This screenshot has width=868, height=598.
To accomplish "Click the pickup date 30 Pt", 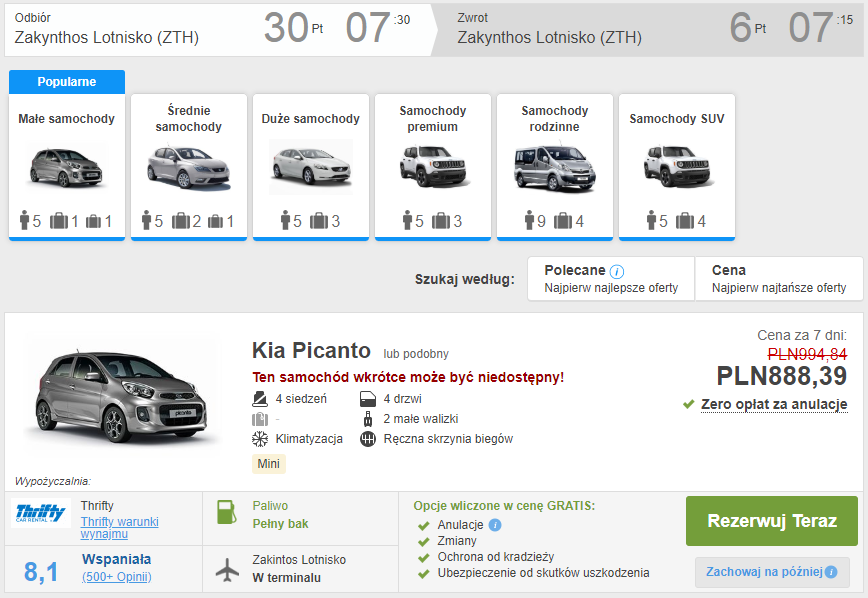I will click(293, 28).
